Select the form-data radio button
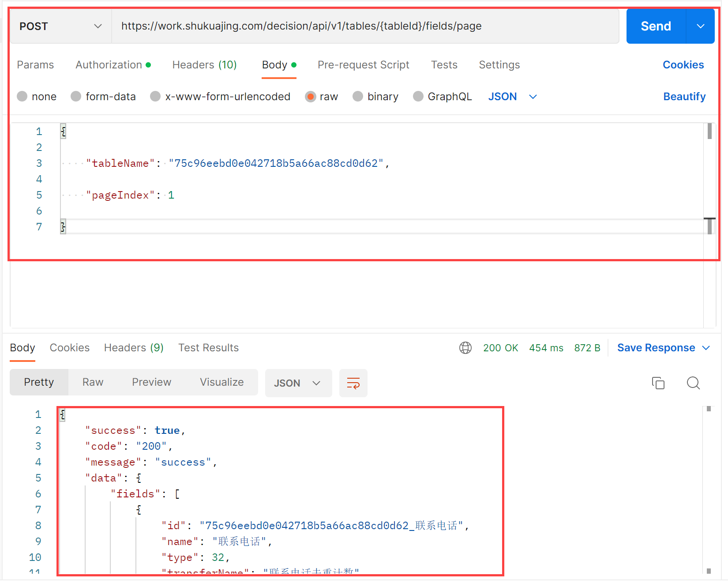This screenshot has width=728, height=583. (x=76, y=97)
